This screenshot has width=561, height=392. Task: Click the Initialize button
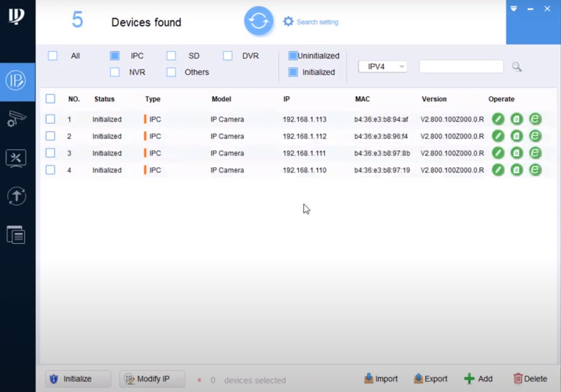tap(78, 379)
